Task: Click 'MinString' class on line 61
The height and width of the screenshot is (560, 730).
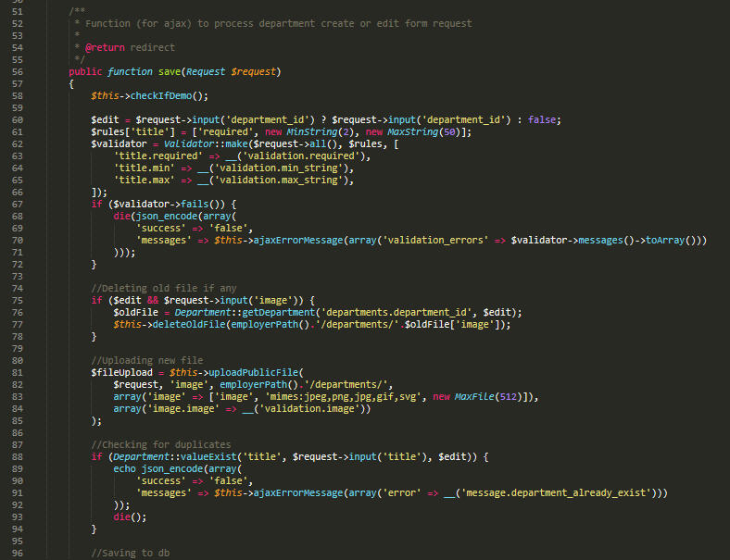Action: click(x=312, y=132)
